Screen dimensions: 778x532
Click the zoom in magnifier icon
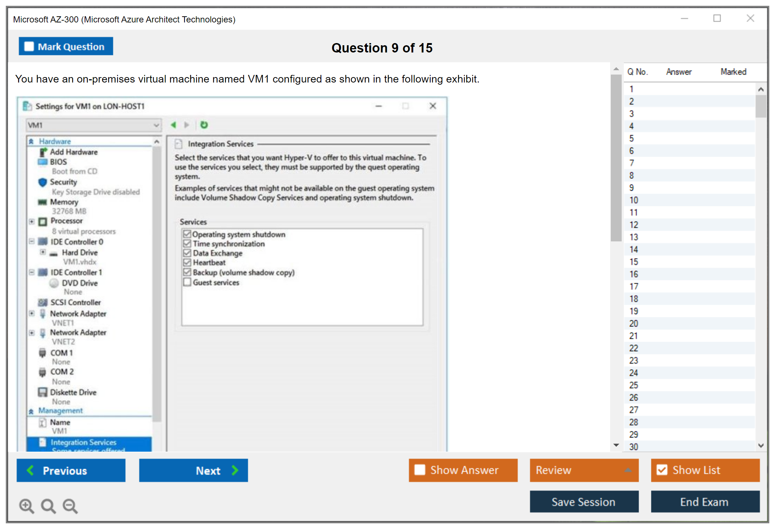pyautogui.click(x=26, y=506)
